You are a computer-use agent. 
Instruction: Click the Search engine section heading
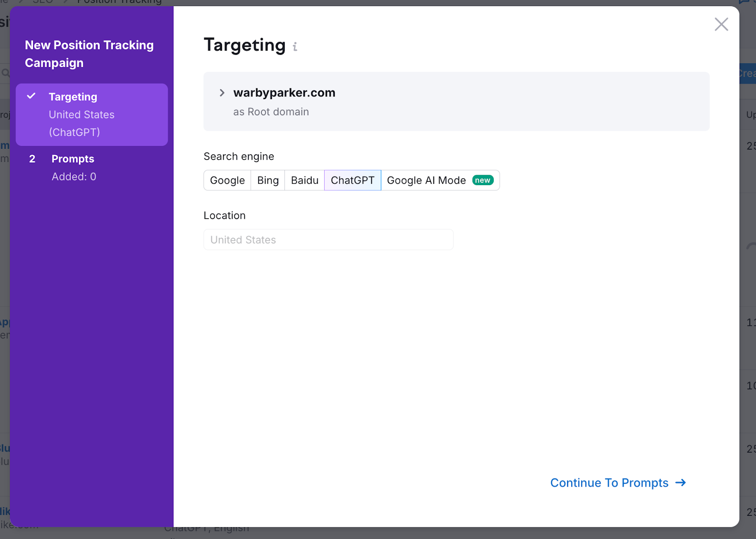tap(239, 156)
